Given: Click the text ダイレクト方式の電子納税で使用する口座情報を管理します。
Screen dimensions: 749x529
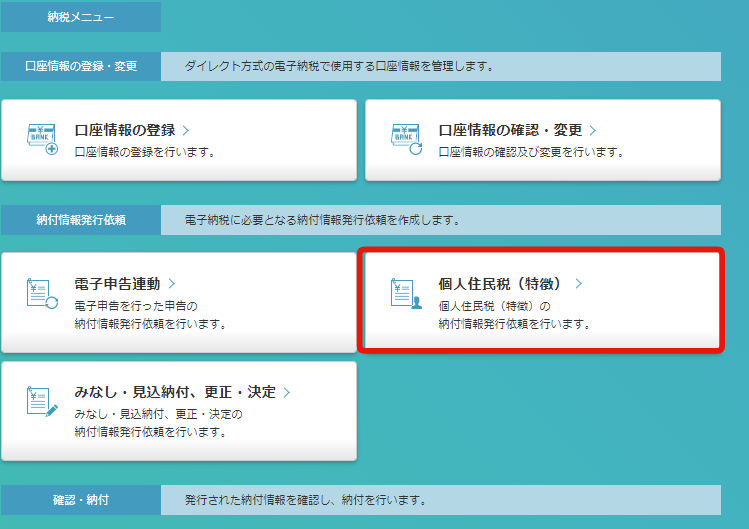Looking at the screenshot, I should 340,66.
